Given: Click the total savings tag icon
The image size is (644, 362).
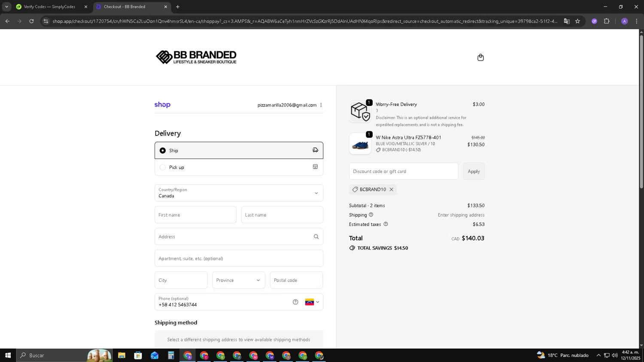Looking at the screenshot, I should [x=352, y=248].
